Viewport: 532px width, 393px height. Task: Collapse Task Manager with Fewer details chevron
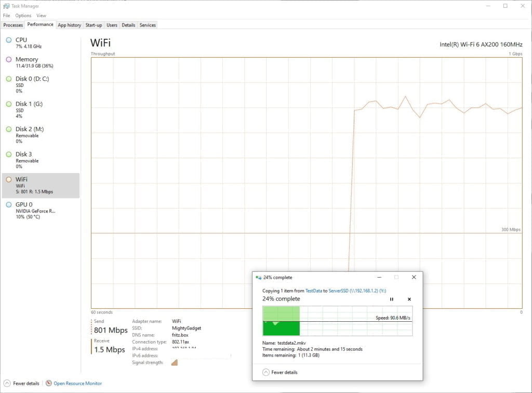click(7, 384)
